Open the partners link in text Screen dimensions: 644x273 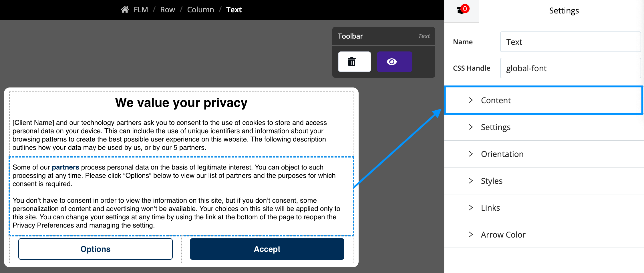tap(65, 167)
